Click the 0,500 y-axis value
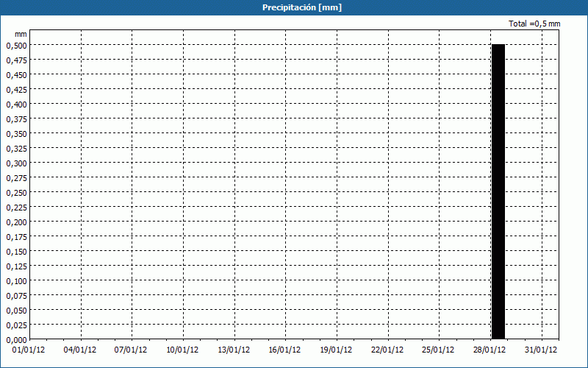This screenshot has height=368, width=588. pyautogui.click(x=17, y=46)
